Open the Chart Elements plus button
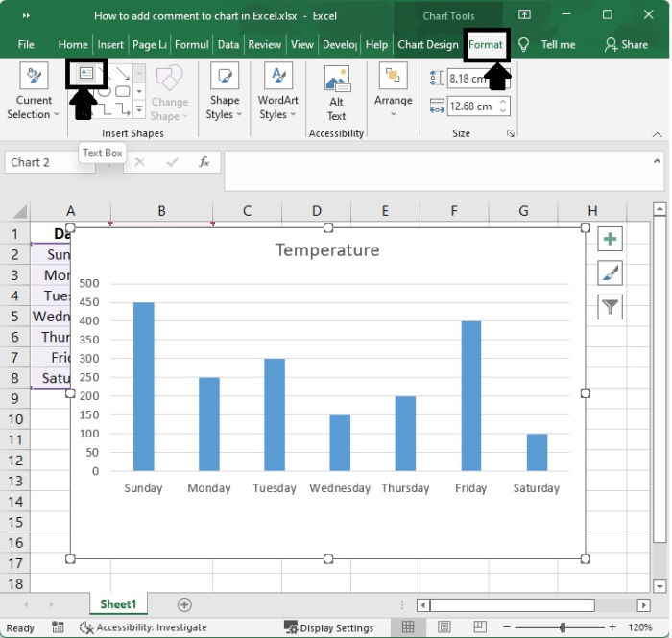 (x=610, y=239)
